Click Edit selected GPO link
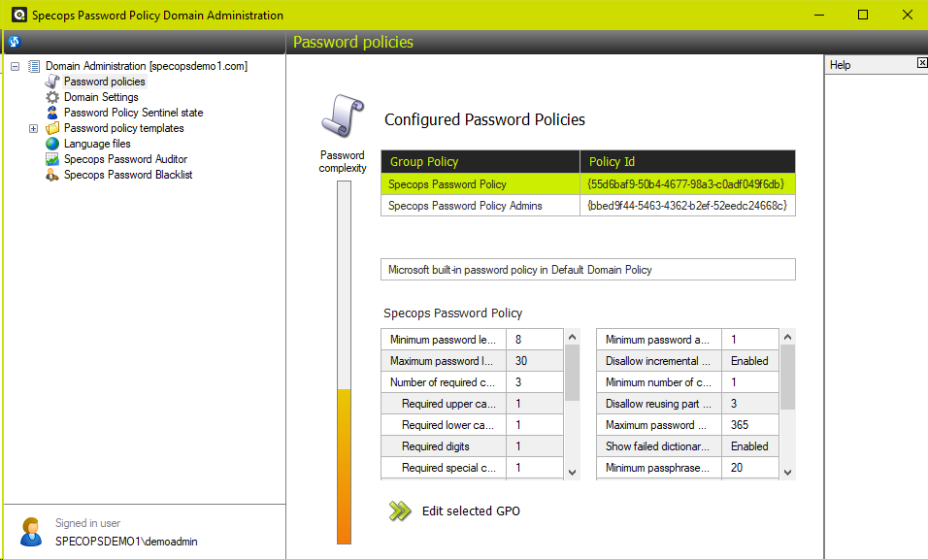Viewport: 928px width, 560px height. [471, 511]
